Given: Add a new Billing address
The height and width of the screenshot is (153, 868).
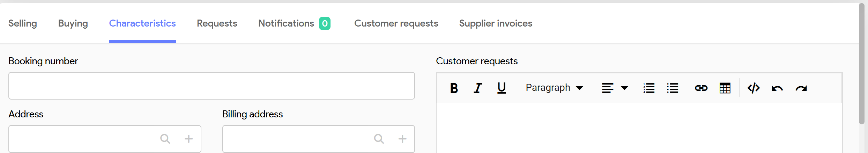Looking at the screenshot, I should pyautogui.click(x=402, y=139).
